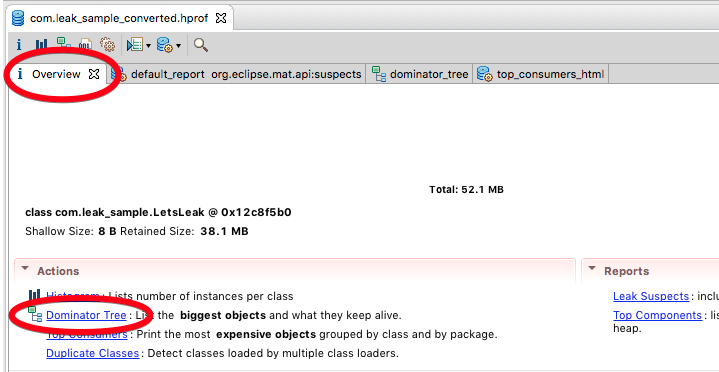Click the heap dump database file icon
Screen dimensions: 719x372
18,18
